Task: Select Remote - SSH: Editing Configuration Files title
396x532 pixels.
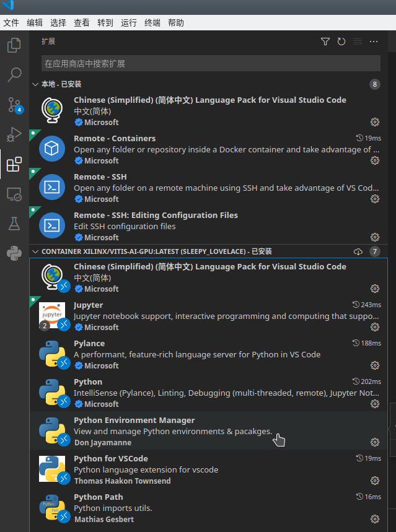Action: pos(156,215)
